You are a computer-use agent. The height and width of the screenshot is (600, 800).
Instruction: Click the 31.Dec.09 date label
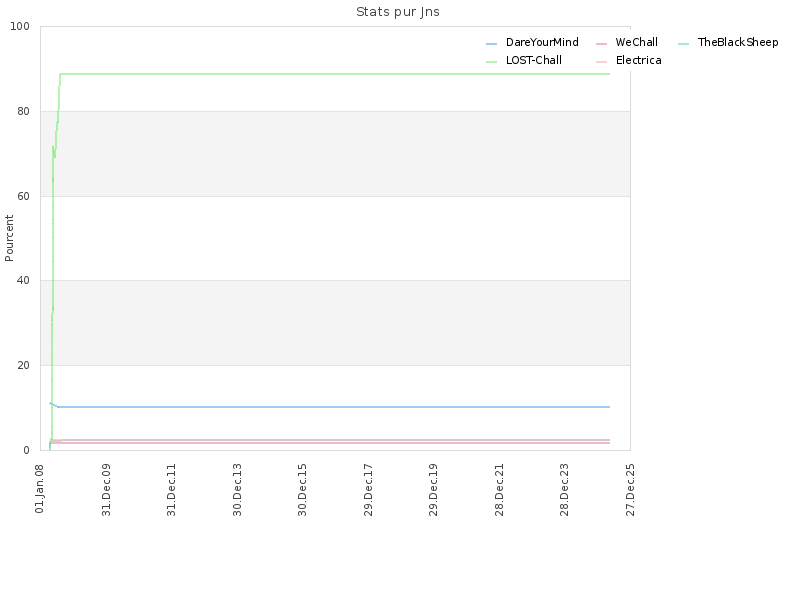tap(106, 490)
